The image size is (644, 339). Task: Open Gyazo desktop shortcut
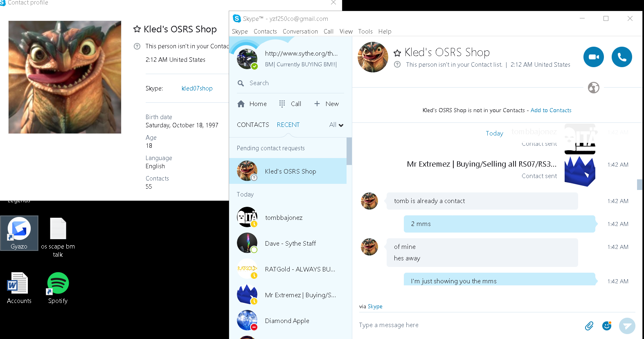pos(19,233)
